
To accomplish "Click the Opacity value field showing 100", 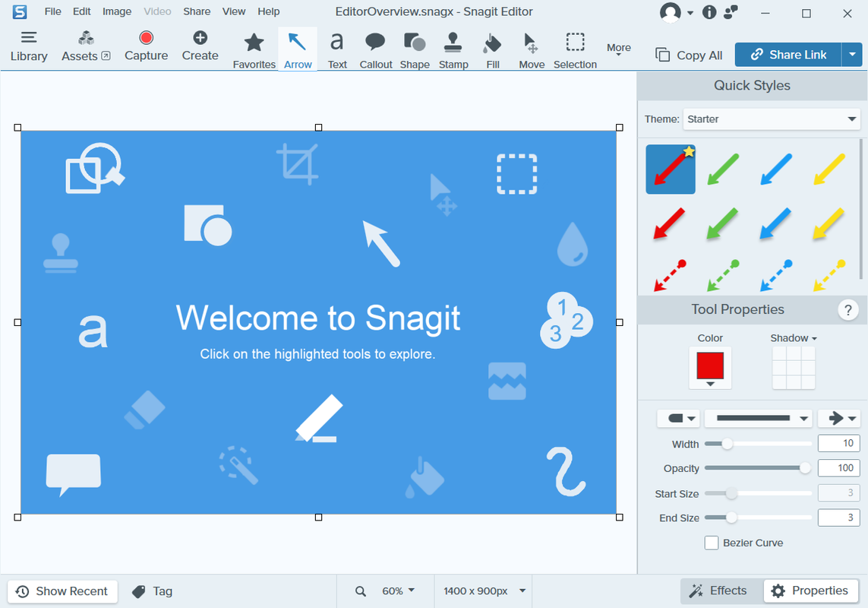I will pos(838,467).
